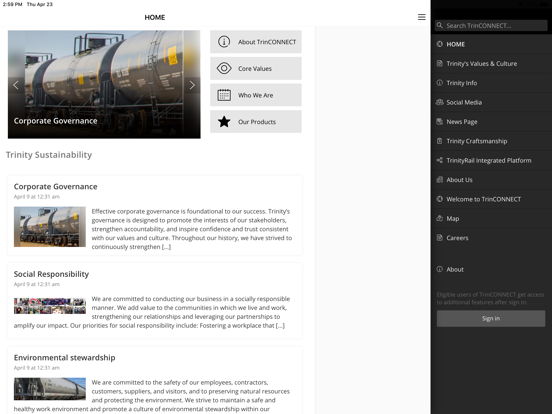This screenshot has width=552, height=414.
Task: Open Trinity's Values & Culture menu item
Action: coord(491,63)
